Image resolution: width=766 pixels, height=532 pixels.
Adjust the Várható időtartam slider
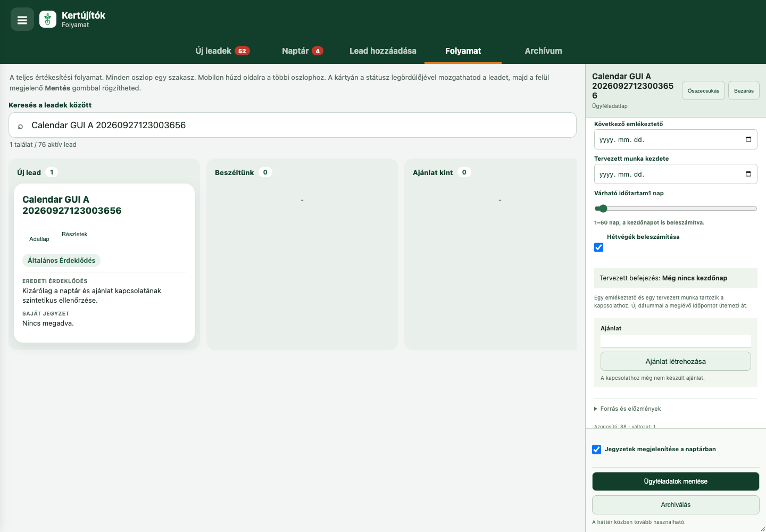tap(676, 209)
